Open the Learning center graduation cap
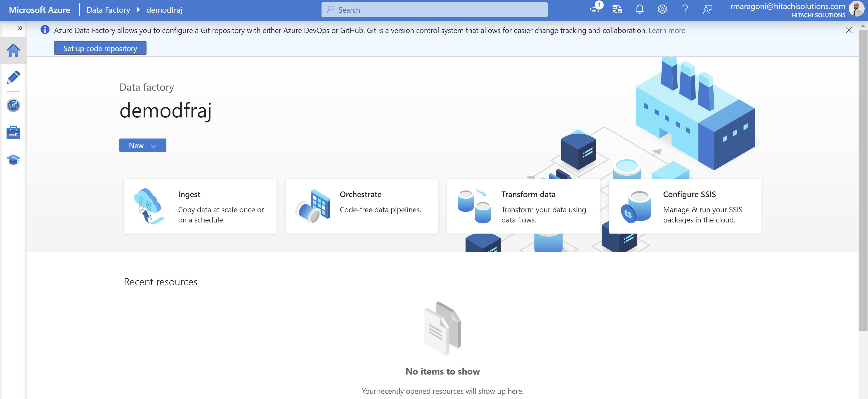 tap(13, 159)
